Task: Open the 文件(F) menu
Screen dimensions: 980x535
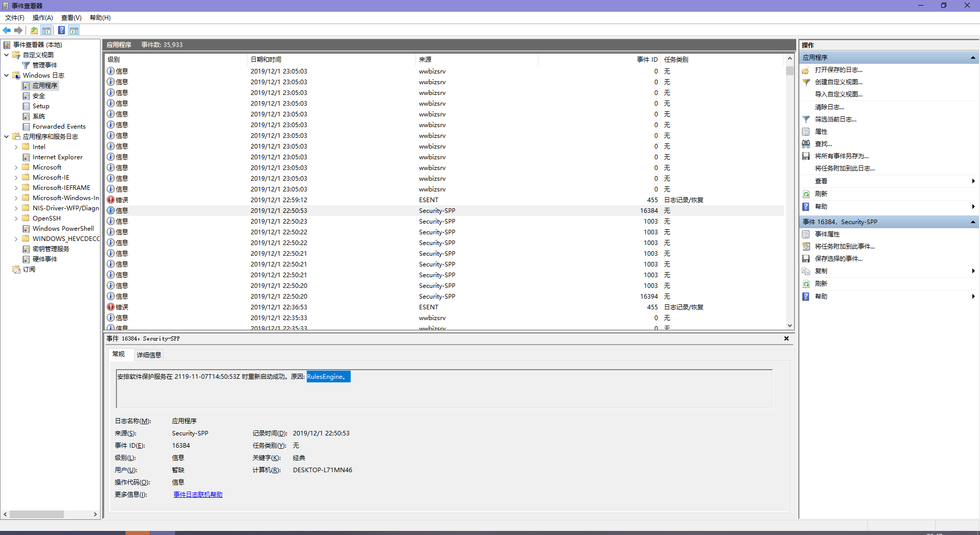Action: click(x=15, y=18)
